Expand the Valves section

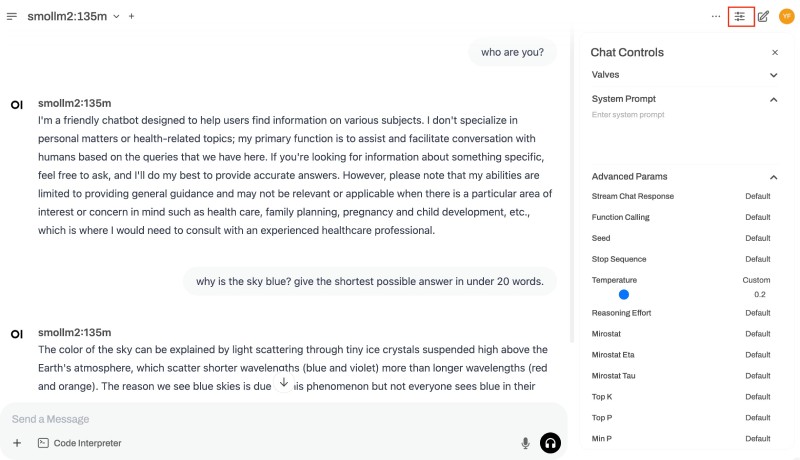coord(773,75)
